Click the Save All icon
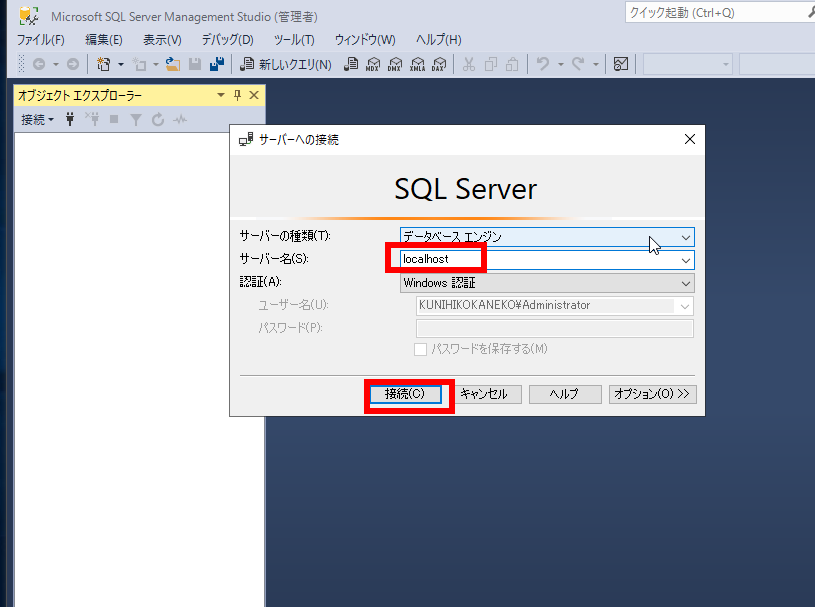The height and width of the screenshot is (607, 815). click(x=217, y=64)
